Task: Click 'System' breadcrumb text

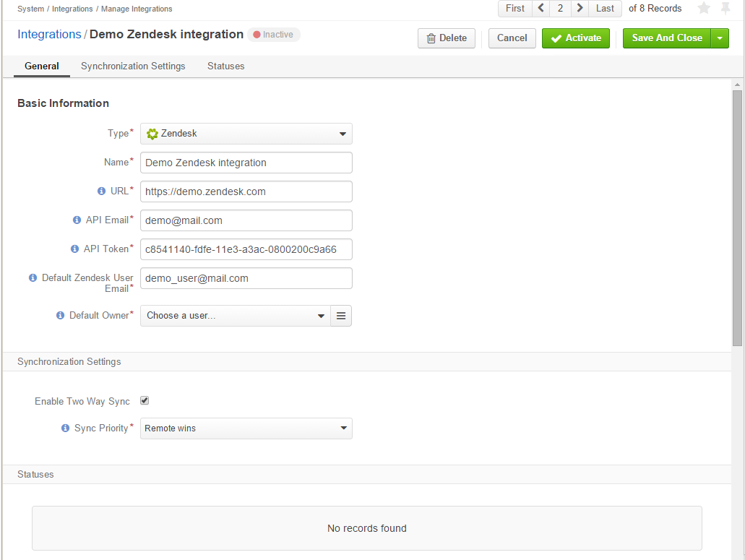Action: coord(30,9)
